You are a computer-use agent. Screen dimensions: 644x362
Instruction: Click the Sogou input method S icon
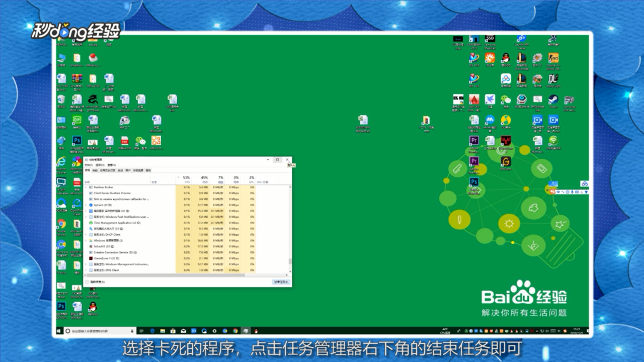pos(552,192)
